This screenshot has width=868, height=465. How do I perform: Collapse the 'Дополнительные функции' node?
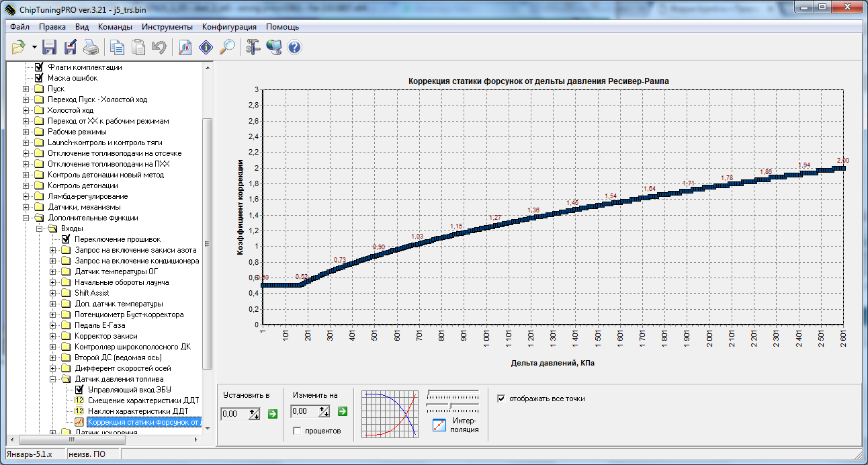[26, 218]
